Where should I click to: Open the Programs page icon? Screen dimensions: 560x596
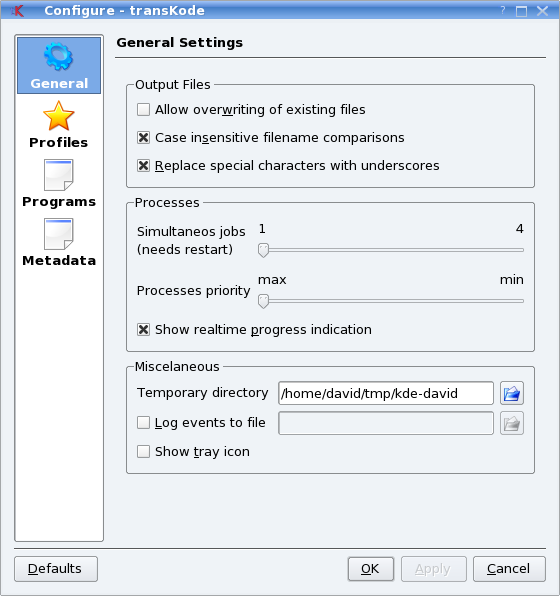[x=59, y=175]
